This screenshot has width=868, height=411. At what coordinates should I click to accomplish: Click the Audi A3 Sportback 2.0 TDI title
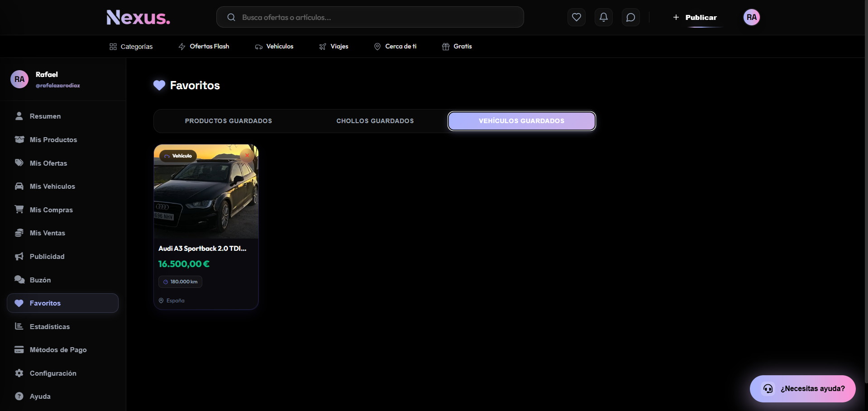(202, 249)
